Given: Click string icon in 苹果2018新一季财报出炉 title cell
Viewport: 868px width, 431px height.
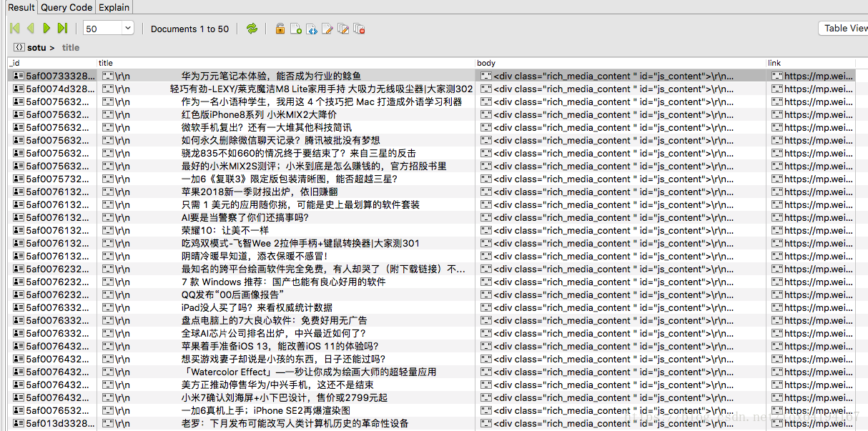Looking at the screenshot, I should [x=108, y=192].
